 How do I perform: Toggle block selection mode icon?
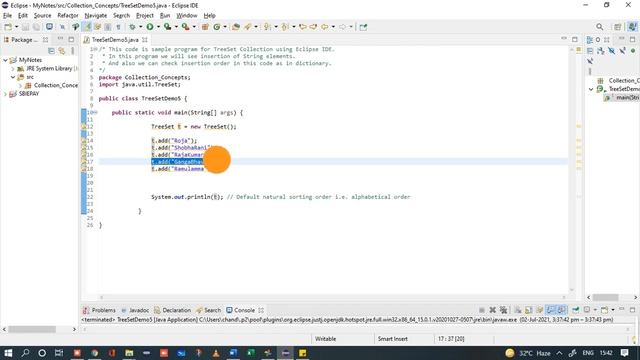click(108, 27)
